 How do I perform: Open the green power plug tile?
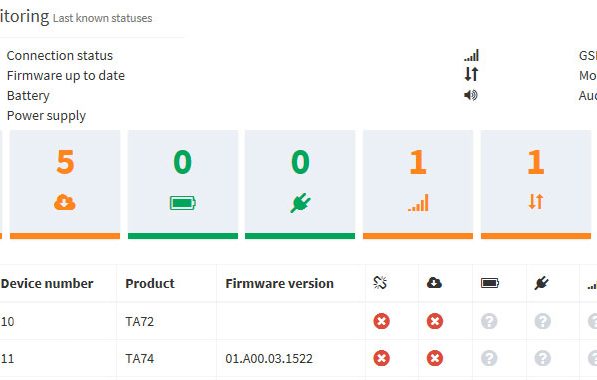300,185
